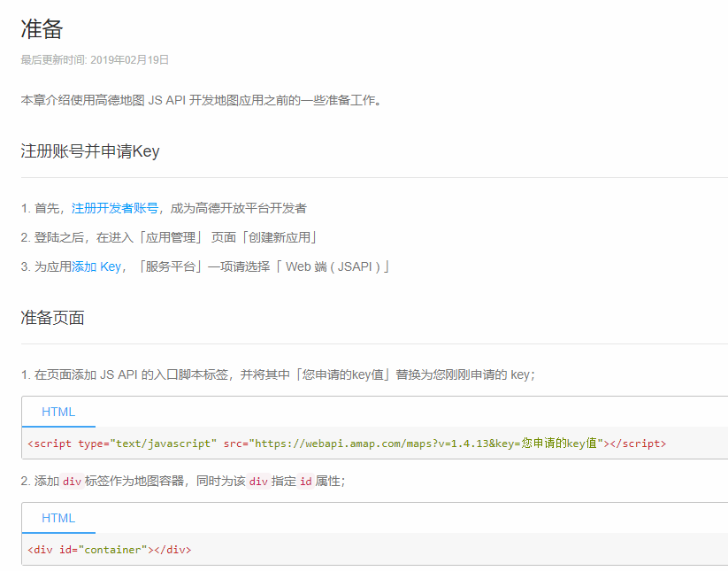728x571 pixels.
Task: Click the 注册账号并申请Key heading
Action: (90, 151)
